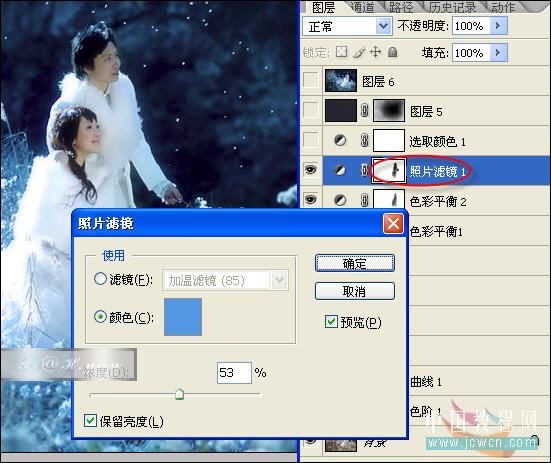Screen dimensions: 551x463
Task: Switch to the 通道 tab
Action: pyautogui.click(x=363, y=7)
